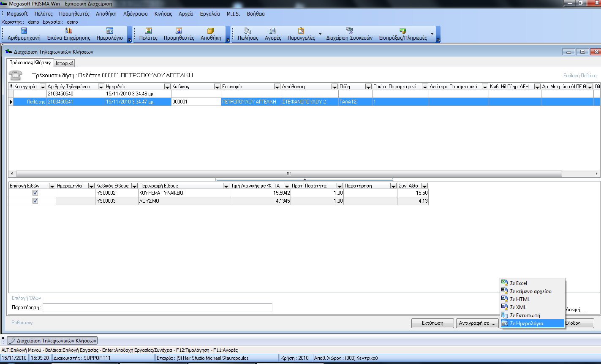Viewport: 601px width, 364px height.
Task: Click item code cell YS00002
Action: 117,193
